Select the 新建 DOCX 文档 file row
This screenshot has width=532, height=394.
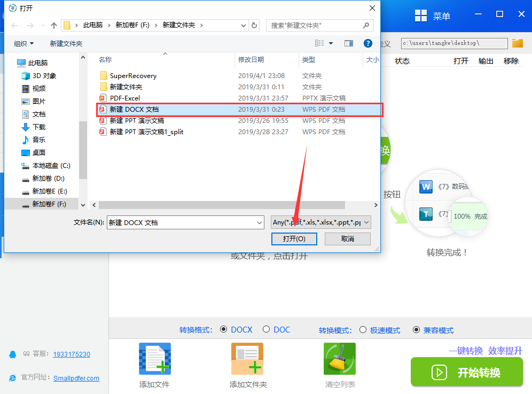tap(240, 110)
